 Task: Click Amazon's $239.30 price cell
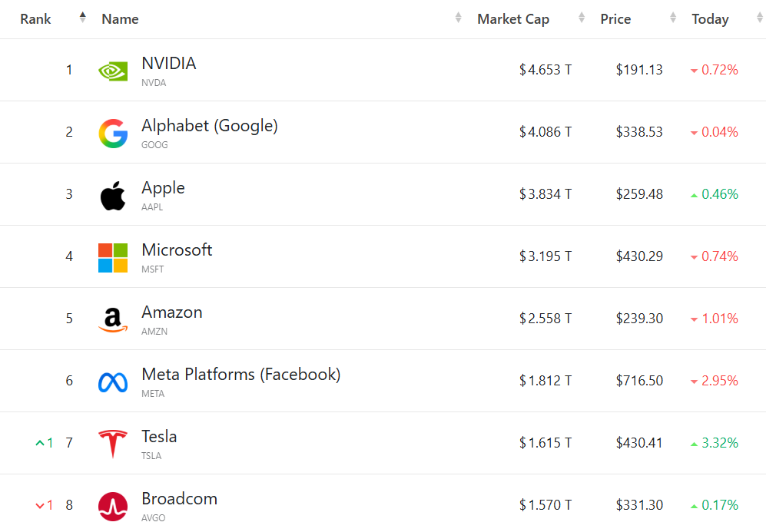coord(639,319)
